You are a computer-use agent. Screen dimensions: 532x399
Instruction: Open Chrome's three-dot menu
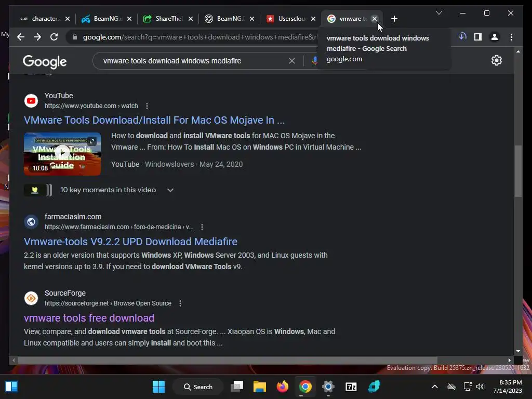511,37
